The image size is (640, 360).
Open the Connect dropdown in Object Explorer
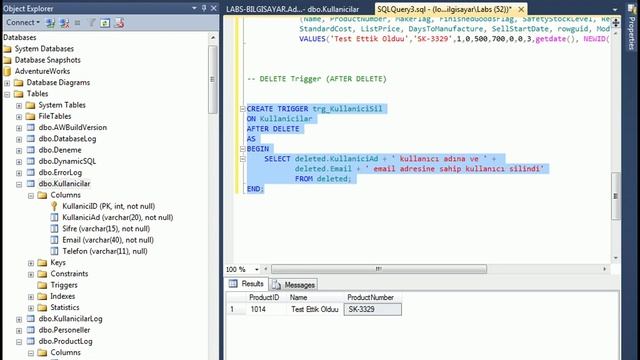pyautogui.click(x=23, y=23)
